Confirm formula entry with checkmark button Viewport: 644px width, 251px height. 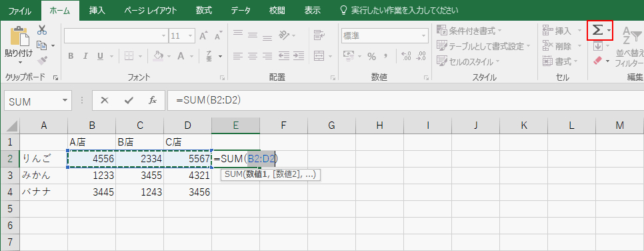(129, 100)
